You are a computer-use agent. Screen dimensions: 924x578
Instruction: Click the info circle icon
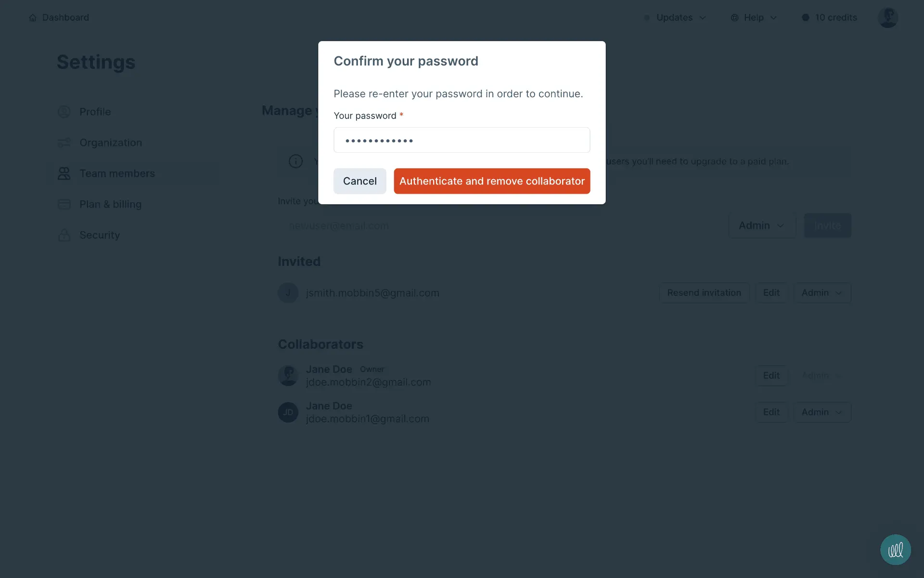click(295, 161)
